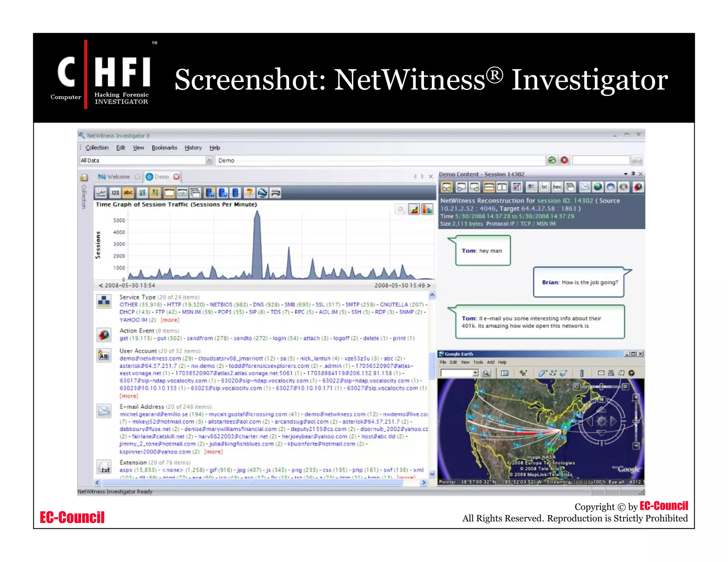Click the Google Earth zoom slider
The image size is (728, 562).
click(x=636, y=421)
